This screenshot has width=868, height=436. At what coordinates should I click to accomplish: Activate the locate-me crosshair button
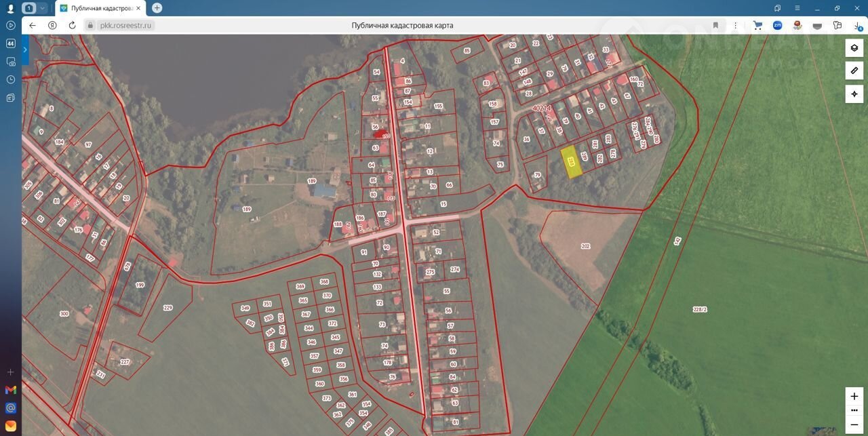pos(854,94)
